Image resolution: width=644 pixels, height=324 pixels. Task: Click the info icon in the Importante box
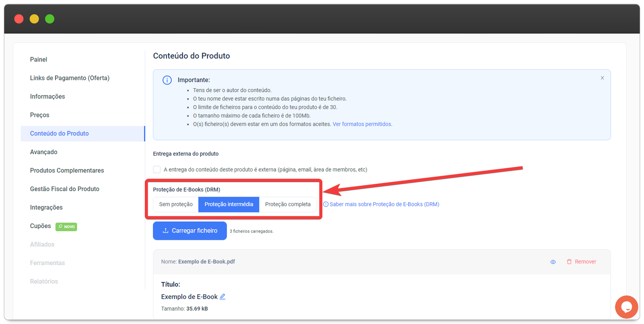(x=167, y=80)
